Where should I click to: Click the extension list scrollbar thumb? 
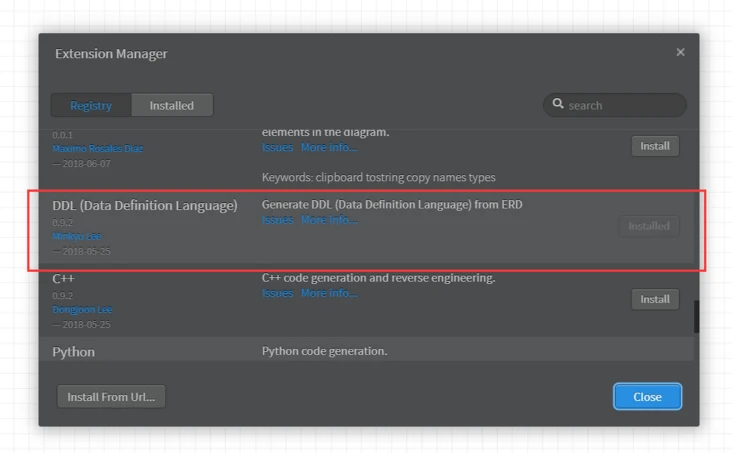pos(696,317)
